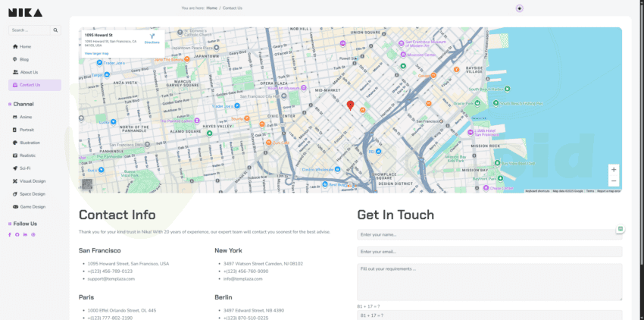The height and width of the screenshot is (320, 644).
Task: Open the Directions icon on map card
Action: pyautogui.click(x=152, y=37)
